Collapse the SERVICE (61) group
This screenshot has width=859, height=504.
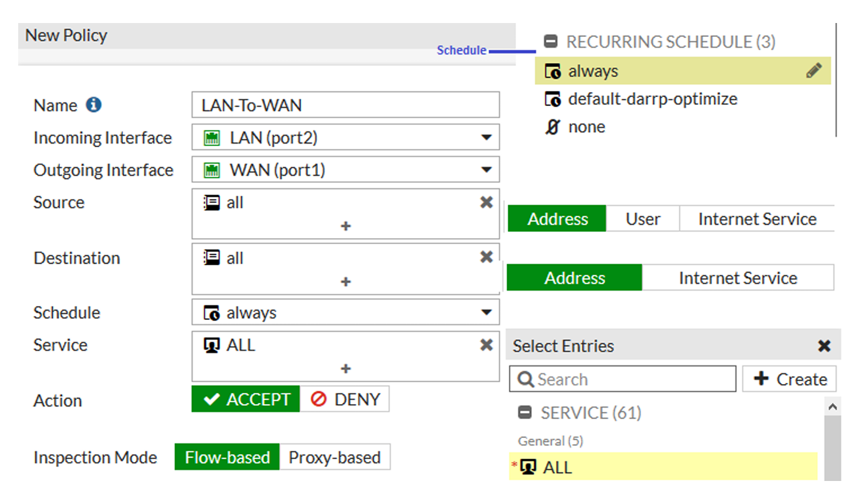tap(525, 413)
